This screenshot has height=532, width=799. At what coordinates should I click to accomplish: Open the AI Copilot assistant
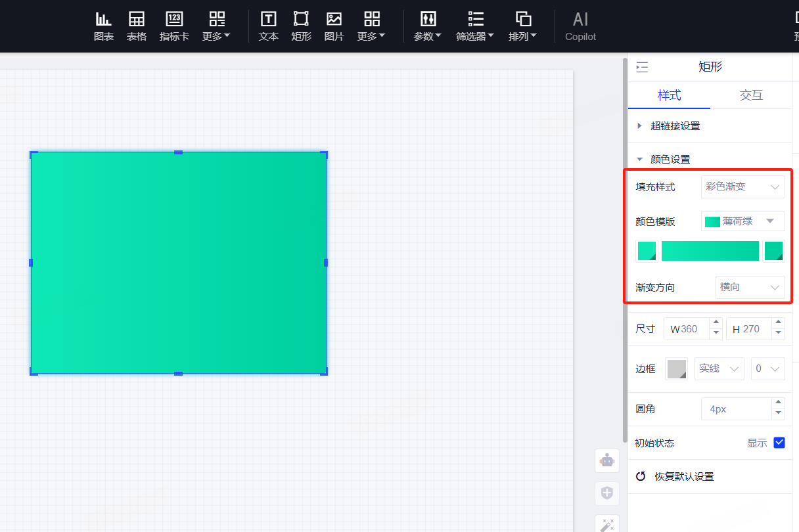click(580, 26)
